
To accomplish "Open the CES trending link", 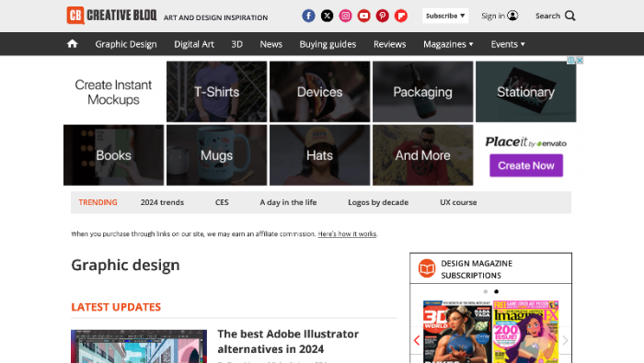I will coord(222,202).
